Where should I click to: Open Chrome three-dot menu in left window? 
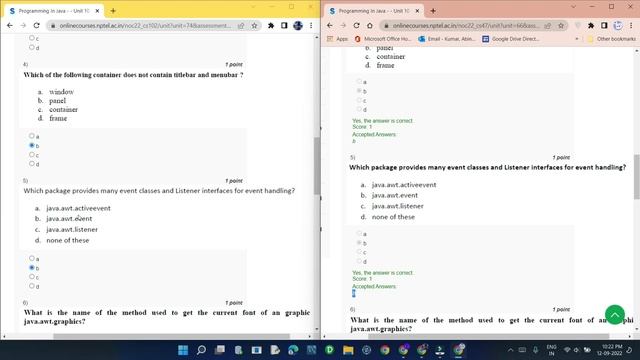[311, 25]
